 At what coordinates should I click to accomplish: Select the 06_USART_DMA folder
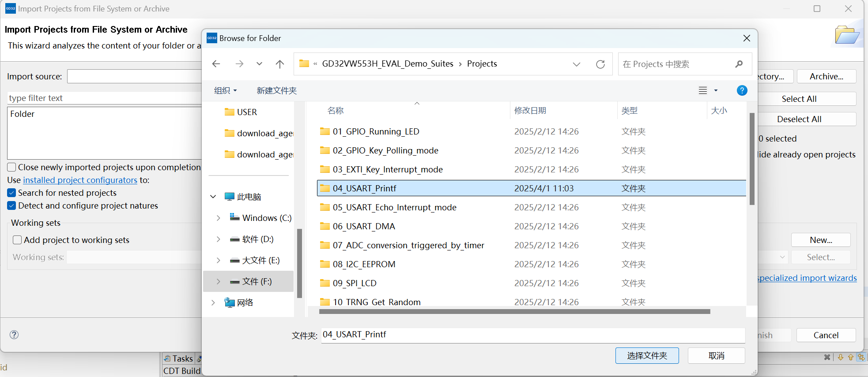364,226
